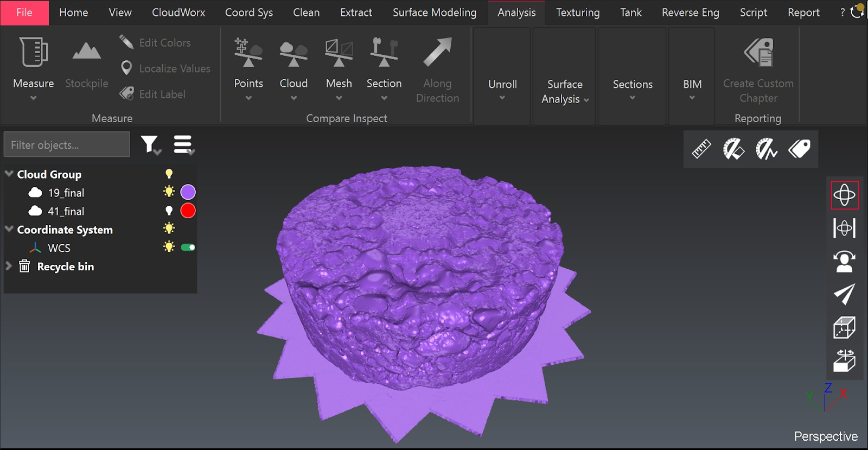Change the 19_final purple color swatch

tap(188, 192)
